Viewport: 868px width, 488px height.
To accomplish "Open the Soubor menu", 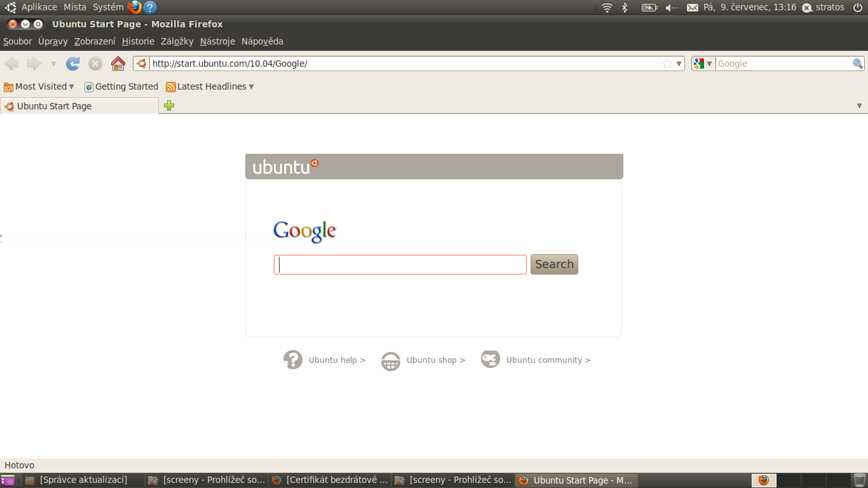I will [18, 41].
